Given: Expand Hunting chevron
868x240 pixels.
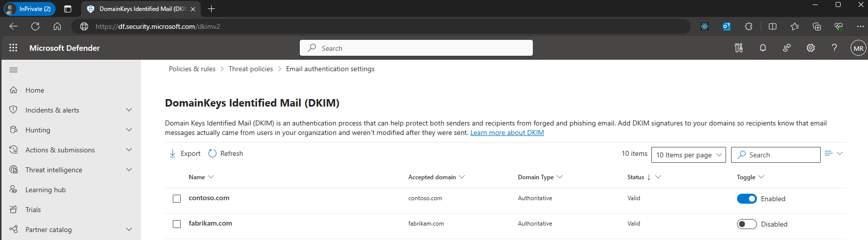Looking at the screenshot, I should [129, 129].
